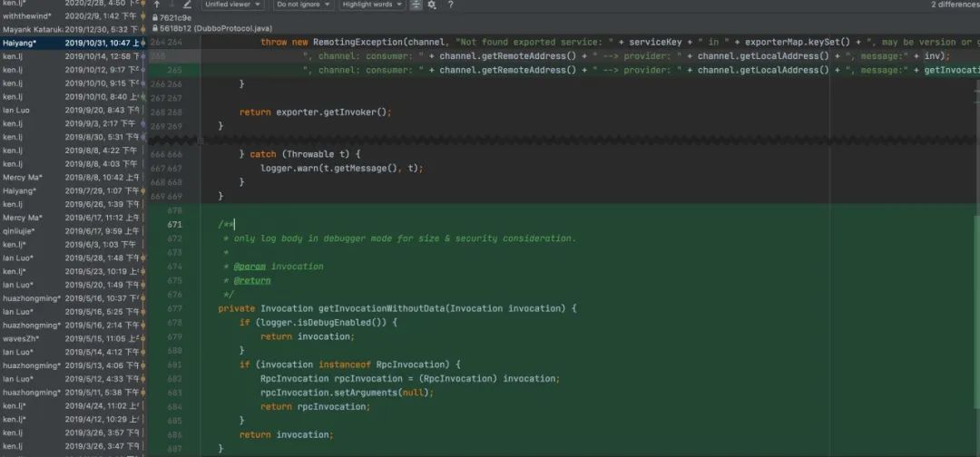Open the Unified viewer dropdown

click(x=232, y=5)
